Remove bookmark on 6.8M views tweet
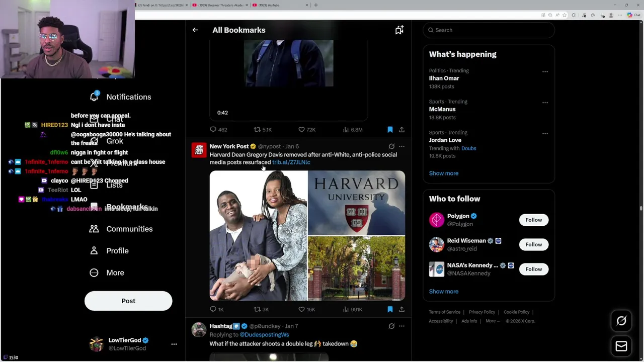Image resolution: width=644 pixels, height=362 pixels. (390, 130)
